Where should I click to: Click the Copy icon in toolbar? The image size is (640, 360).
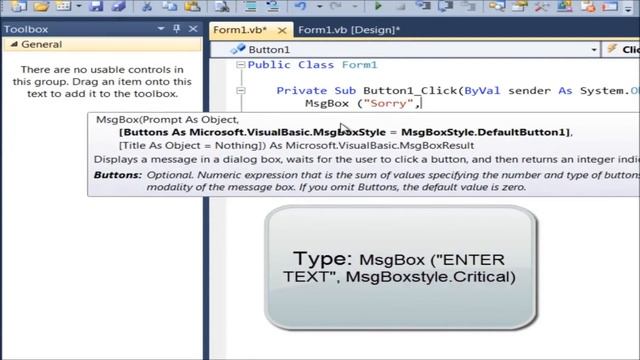tap(169, 6)
